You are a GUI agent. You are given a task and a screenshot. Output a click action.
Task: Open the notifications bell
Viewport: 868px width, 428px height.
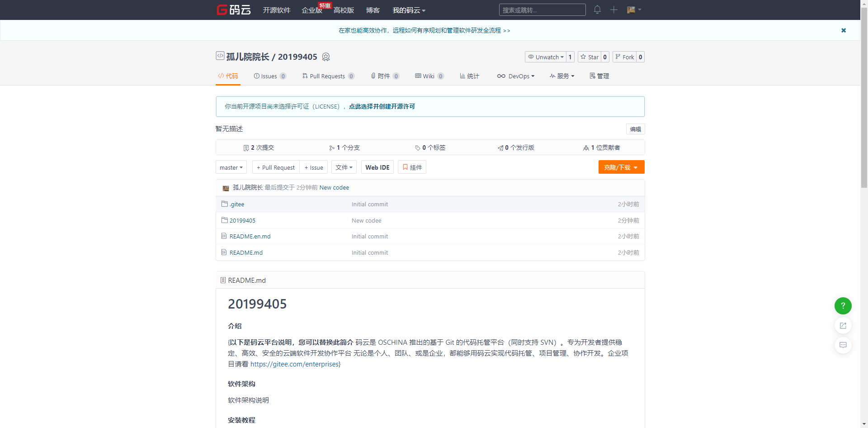click(x=597, y=10)
